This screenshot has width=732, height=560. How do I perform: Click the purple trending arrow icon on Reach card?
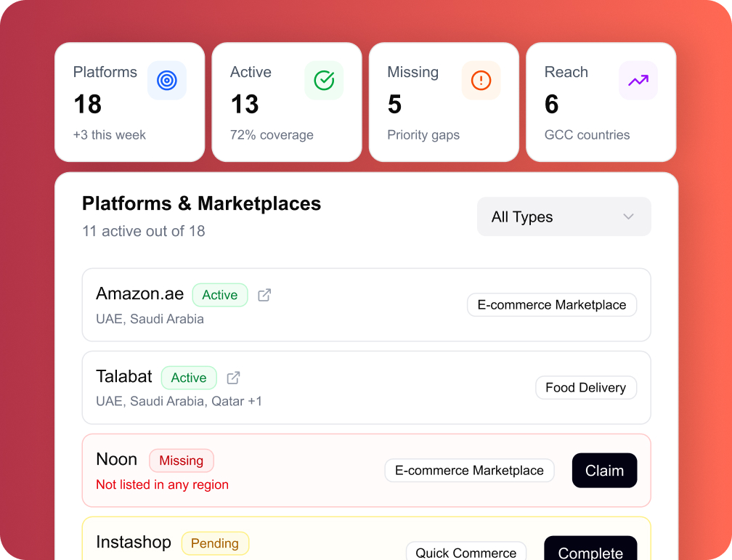[x=638, y=80]
